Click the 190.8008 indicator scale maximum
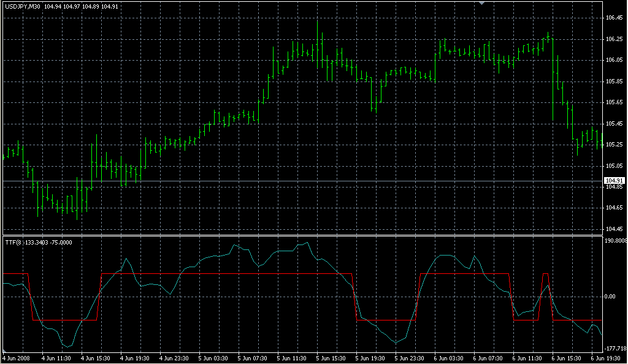This screenshot has width=628, height=364. tap(615, 241)
